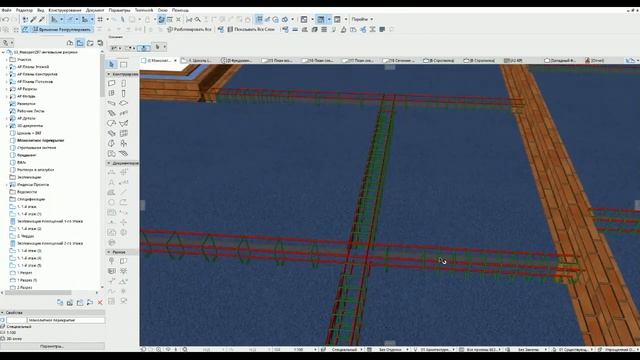This screenshot has width=640, height=360.
Task: Open the View Map in the navigator header
Action: tap(80, 43)
